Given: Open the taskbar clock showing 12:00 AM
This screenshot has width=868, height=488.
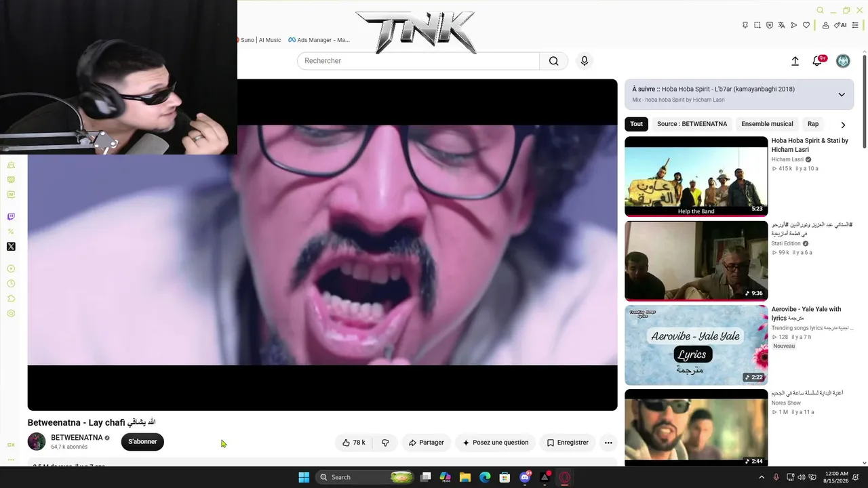Looking at the screenshot, I should [837, 477].
